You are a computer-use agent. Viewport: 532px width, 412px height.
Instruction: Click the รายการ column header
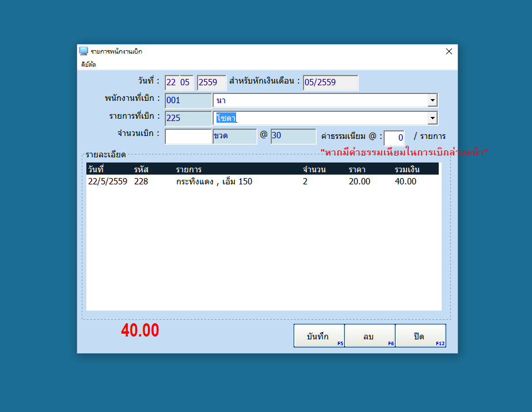tap(189, 169)
